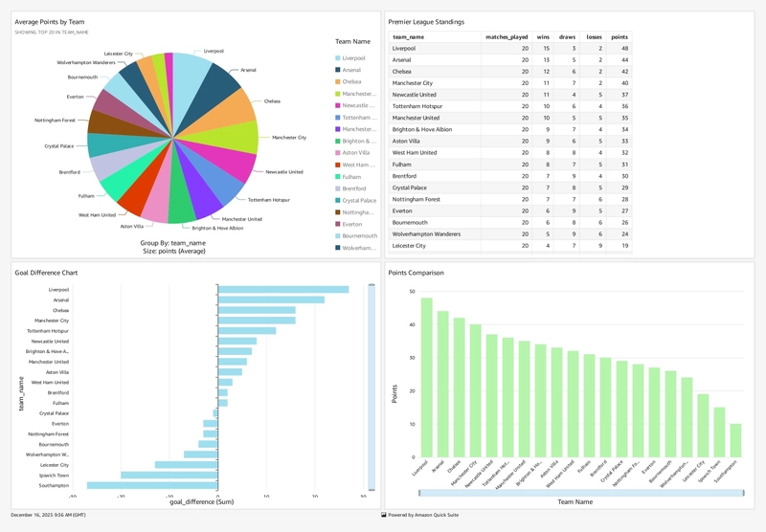This screenshot has height=532, width=766.
Task: Select the Crystal Palace legend entry
Action: point(355,200)
